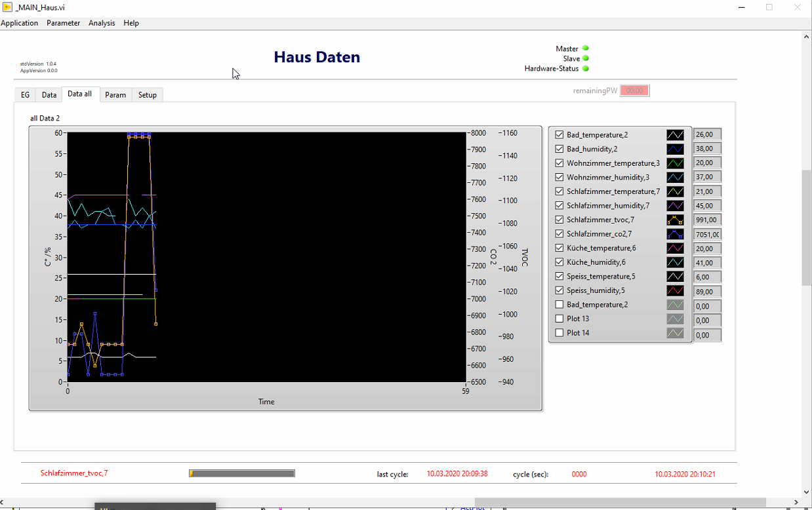Click Küche_humidity,6 plot style icon

675,262
